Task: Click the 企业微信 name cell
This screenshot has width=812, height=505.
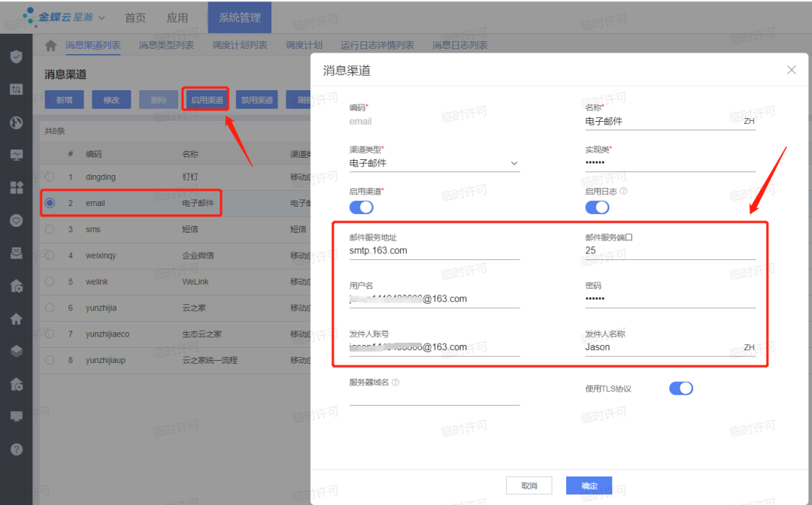Action: [198, 255]
